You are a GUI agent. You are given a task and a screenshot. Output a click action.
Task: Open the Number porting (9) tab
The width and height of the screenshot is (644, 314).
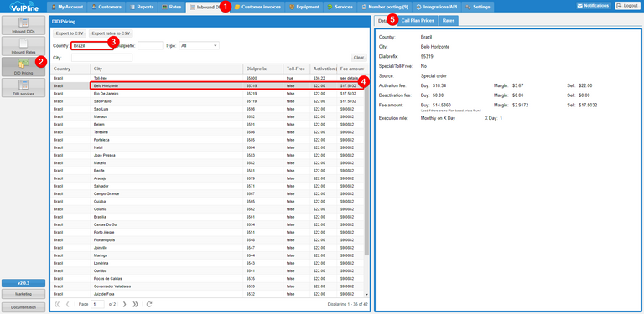coord(384,7)
